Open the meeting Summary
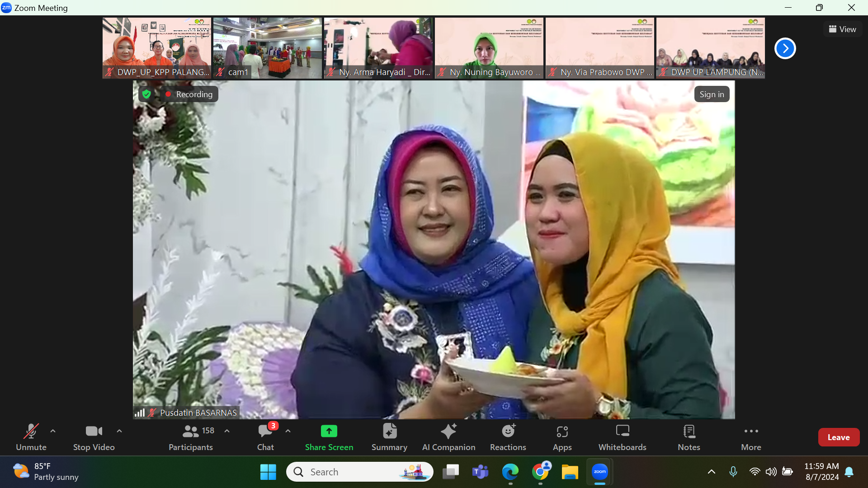This screenshot has width=868, height=488. point(389,436)
